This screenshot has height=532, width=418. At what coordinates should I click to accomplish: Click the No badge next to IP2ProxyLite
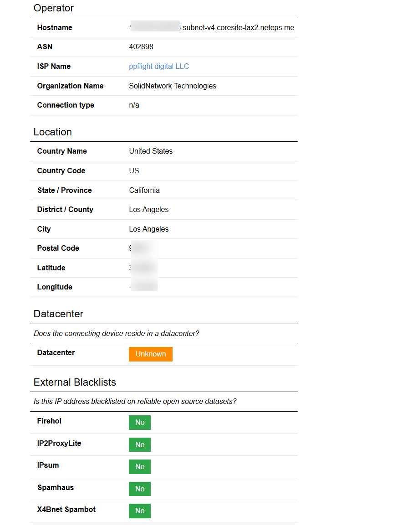point(140,444)
